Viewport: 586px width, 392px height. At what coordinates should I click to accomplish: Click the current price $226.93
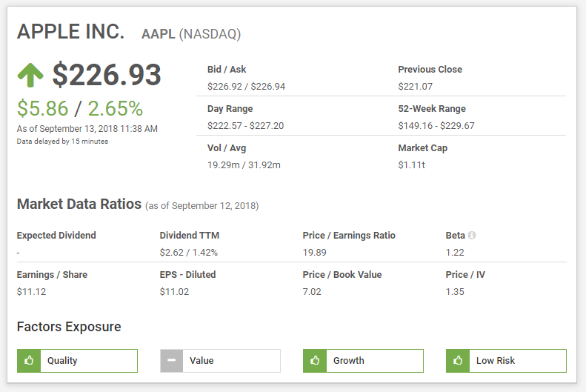(107, 75)
